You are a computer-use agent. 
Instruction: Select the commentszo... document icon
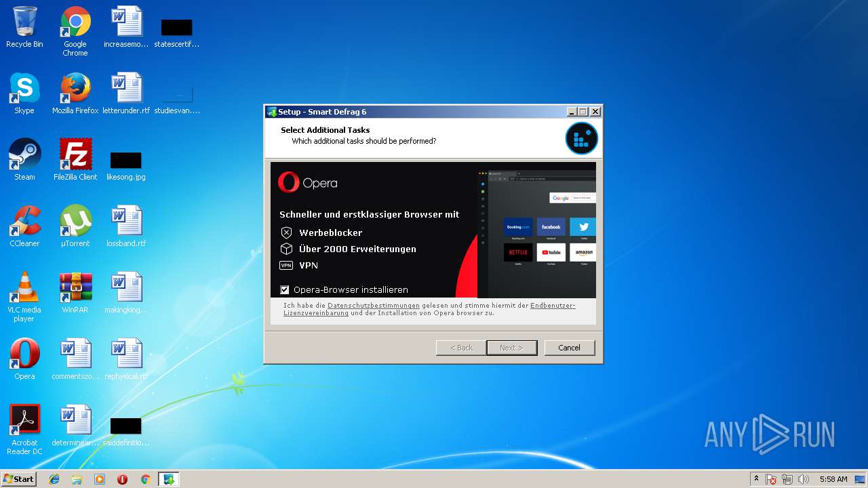click(75, 359)
